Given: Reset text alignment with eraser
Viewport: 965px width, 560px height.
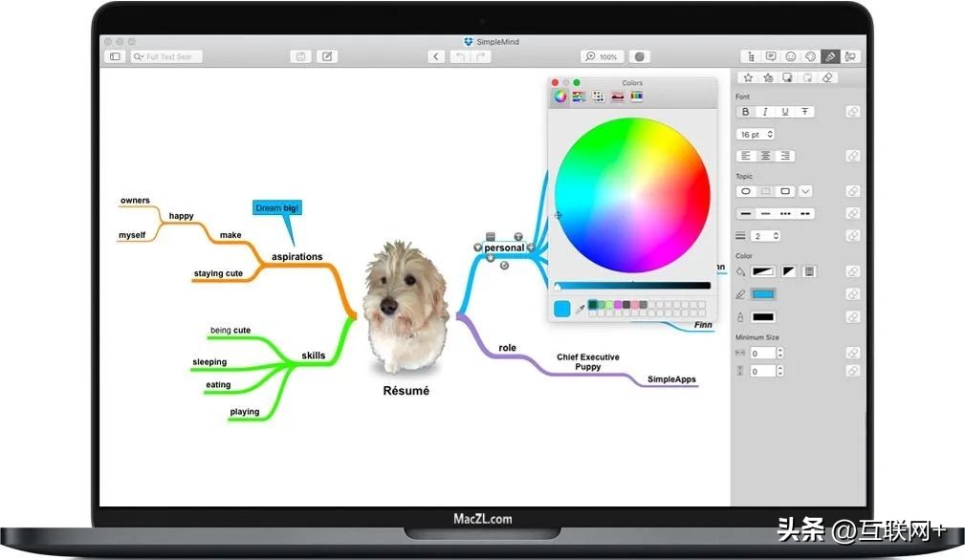Looking at the screenshot, I should click(852, 156).
